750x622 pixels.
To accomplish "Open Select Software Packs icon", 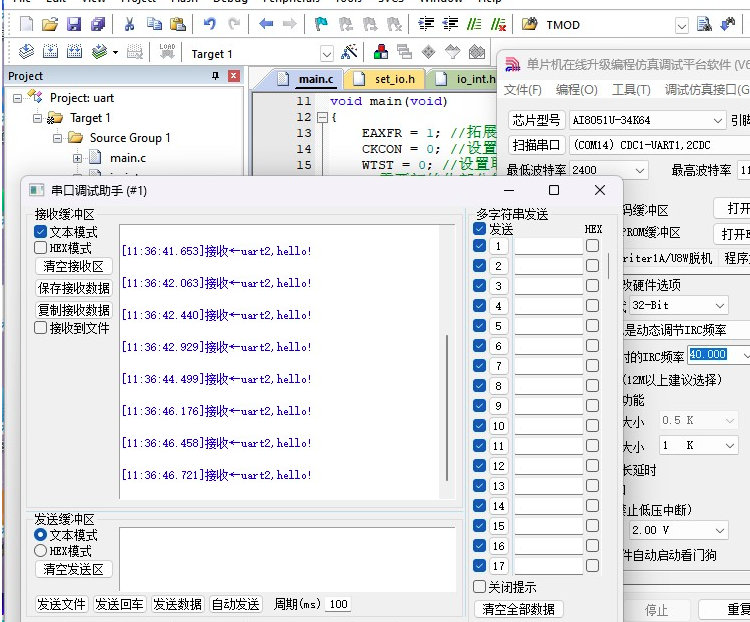I will pos(452,52).
